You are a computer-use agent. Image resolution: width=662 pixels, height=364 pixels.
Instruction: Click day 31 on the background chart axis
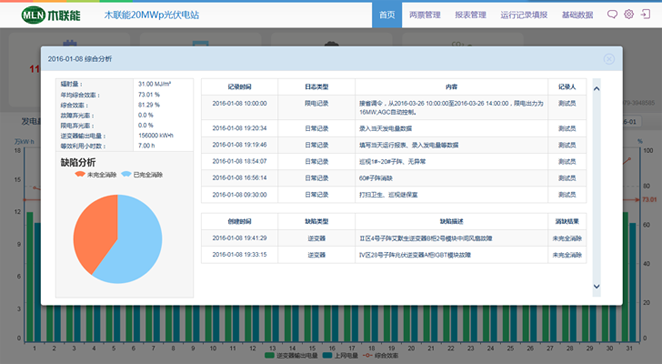(x=629, y=348)
